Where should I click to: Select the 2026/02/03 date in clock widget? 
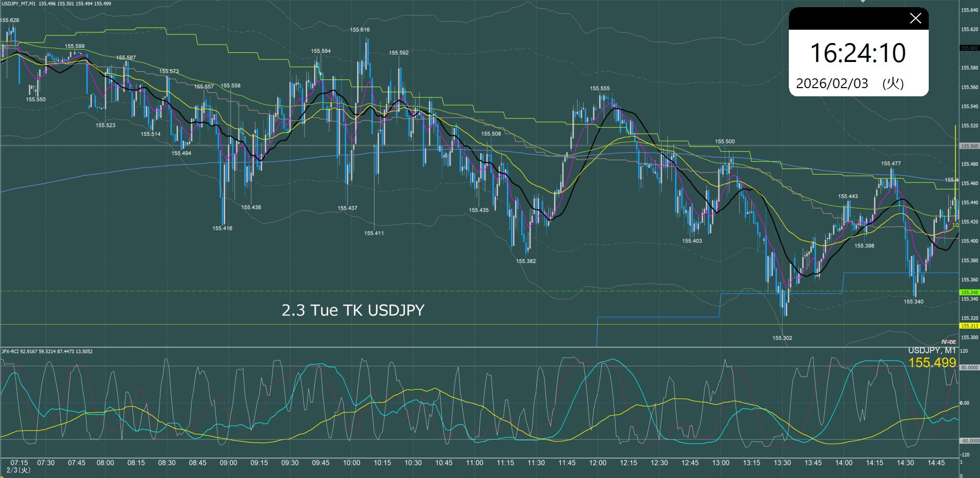(x=832, y=84)
